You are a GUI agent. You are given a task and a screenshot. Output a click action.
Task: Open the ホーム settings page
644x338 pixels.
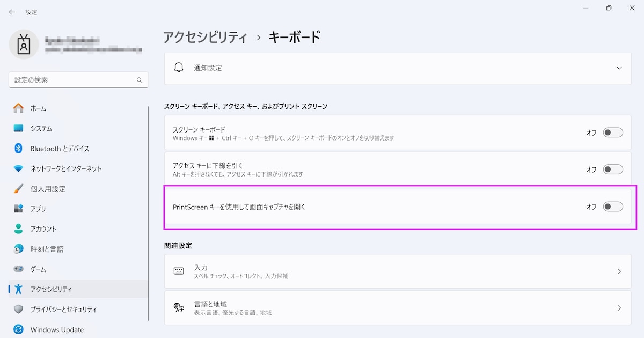click(x=78, y=108)
